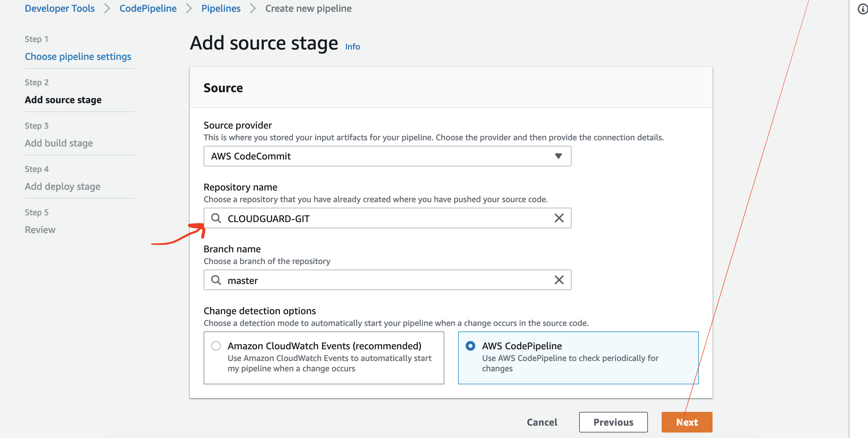Click the branch name search magnifier icon

tap(216, 280)
